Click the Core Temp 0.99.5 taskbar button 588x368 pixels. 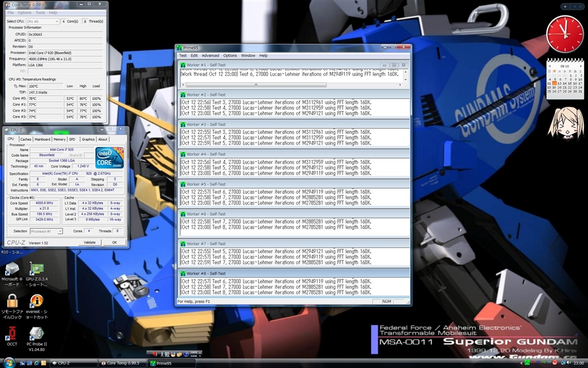122,363
